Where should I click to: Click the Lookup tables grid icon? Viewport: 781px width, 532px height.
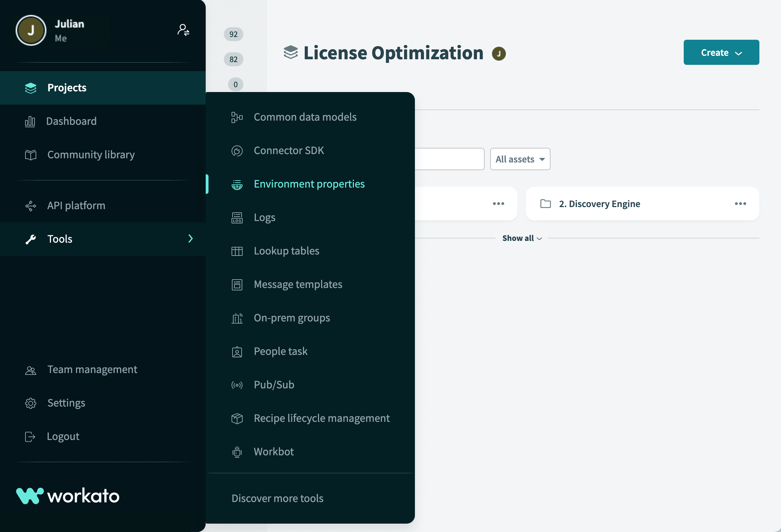(237, 251)
